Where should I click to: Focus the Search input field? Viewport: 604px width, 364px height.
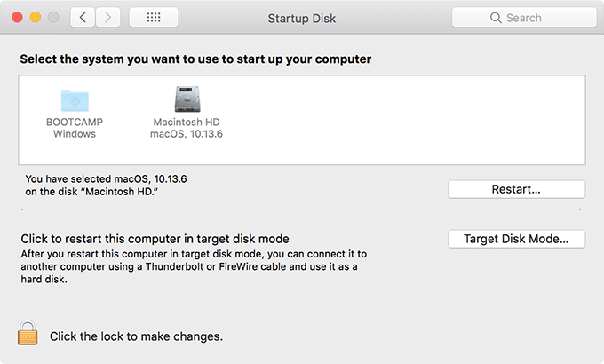533,18
